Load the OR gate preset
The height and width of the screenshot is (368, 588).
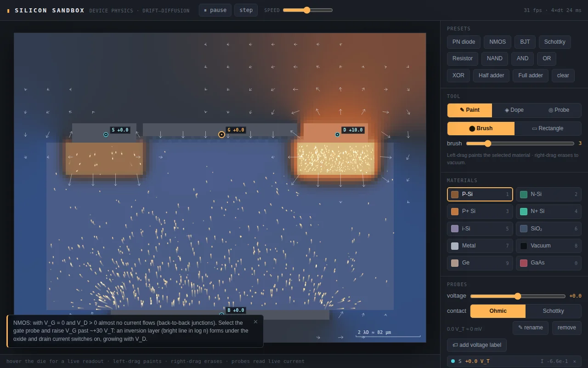(547, 58)
